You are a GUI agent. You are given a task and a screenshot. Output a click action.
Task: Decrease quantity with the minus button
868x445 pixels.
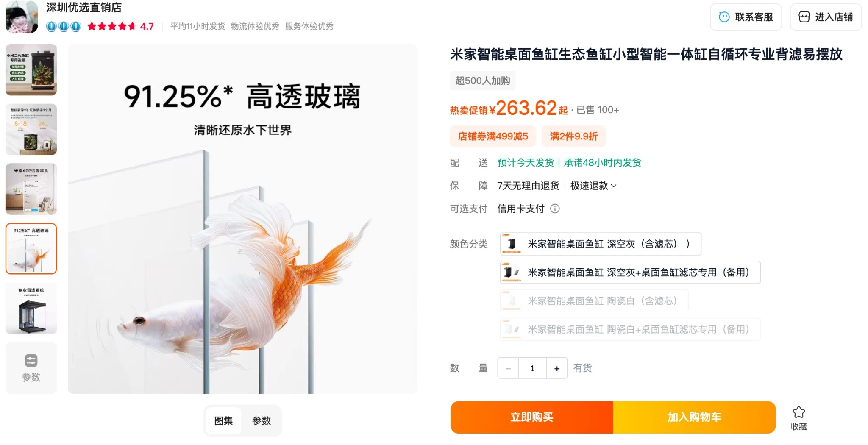point(508,368)
